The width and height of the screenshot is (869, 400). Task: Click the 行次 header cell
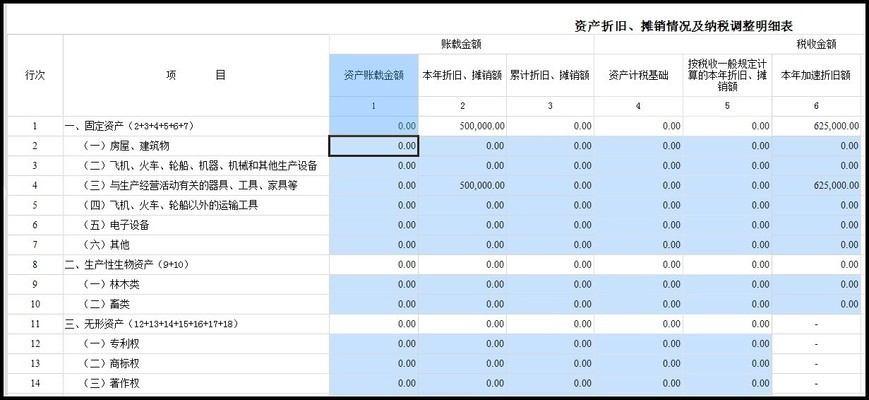click(x=35, y=75)
